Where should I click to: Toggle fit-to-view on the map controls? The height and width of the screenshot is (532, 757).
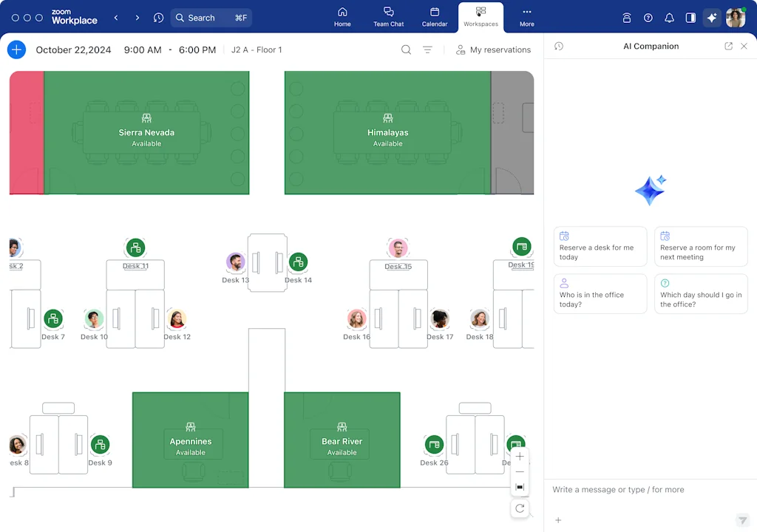(520, 487)
